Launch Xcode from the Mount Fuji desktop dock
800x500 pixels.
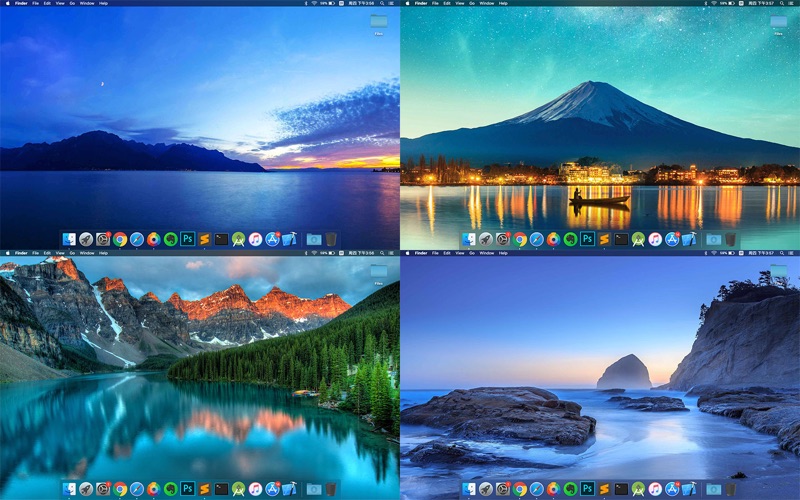pos(689,239)
